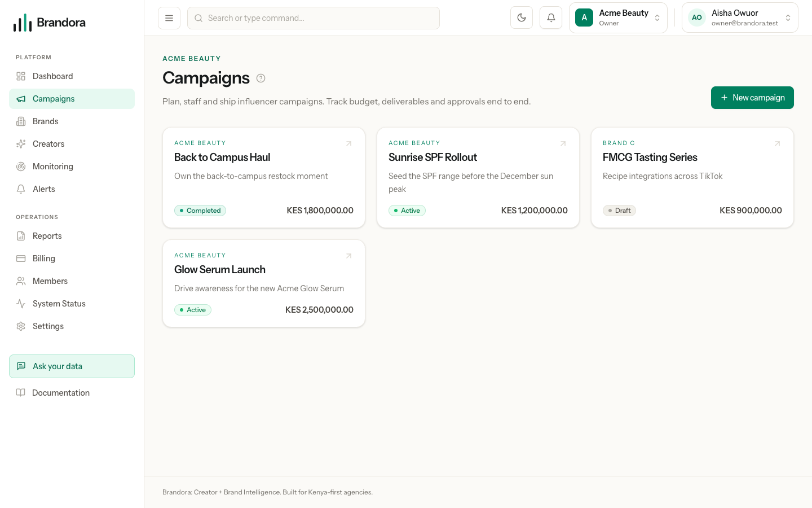Click the Brandora logo icon
812x508 pixels.
coord(23,23)
